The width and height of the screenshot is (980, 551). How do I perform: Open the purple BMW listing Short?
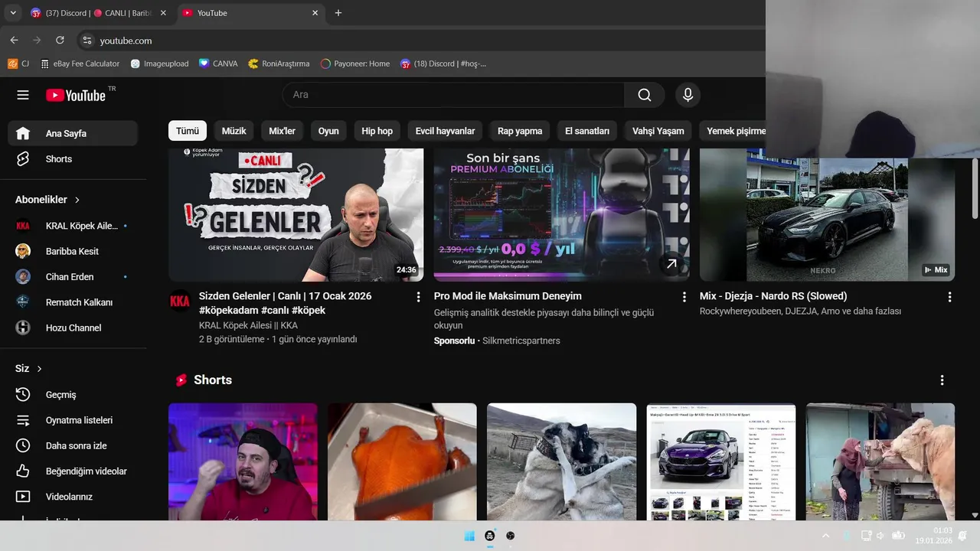click(721, 462)
